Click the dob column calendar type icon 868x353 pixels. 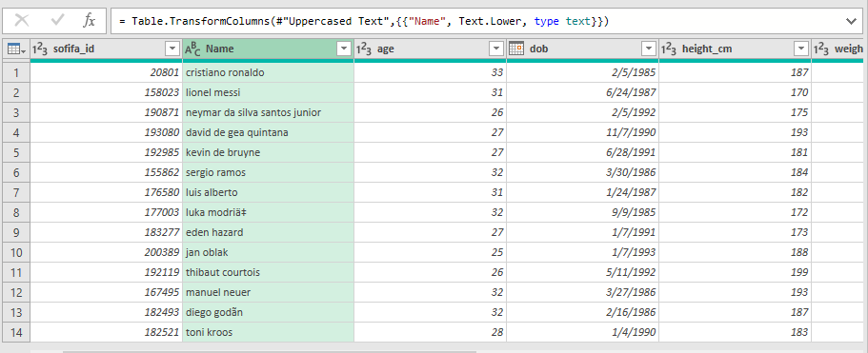(516, 49)
